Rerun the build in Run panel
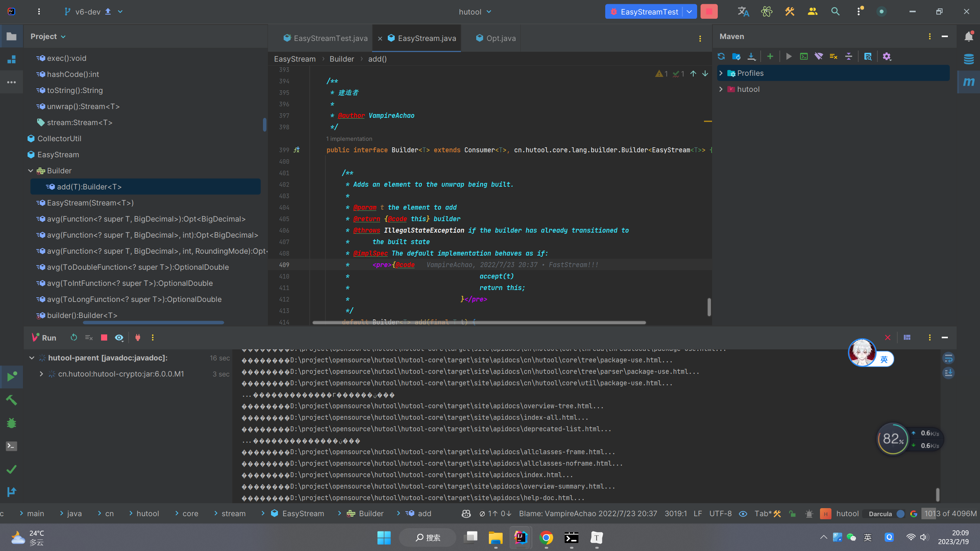Screen dimensions: 980x551 click(74, 337)
